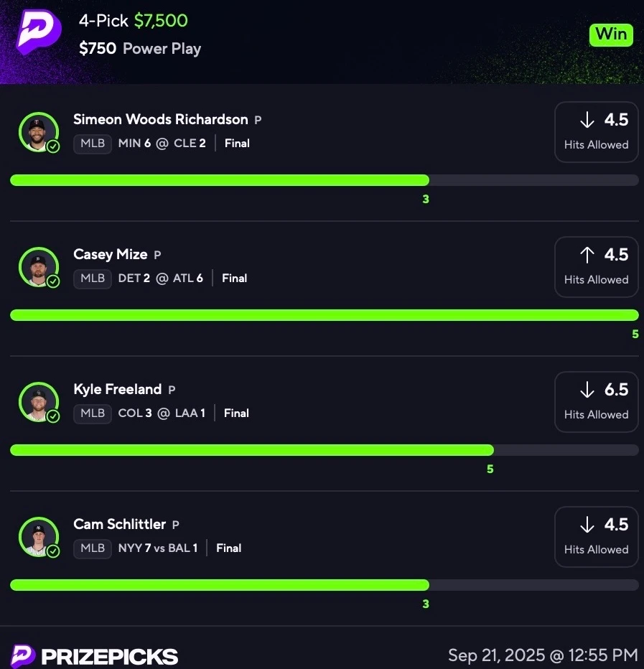Click the green checkmark on Cam Schlittler's avatar
Screen dimensions: 644x669
[53, 551]
